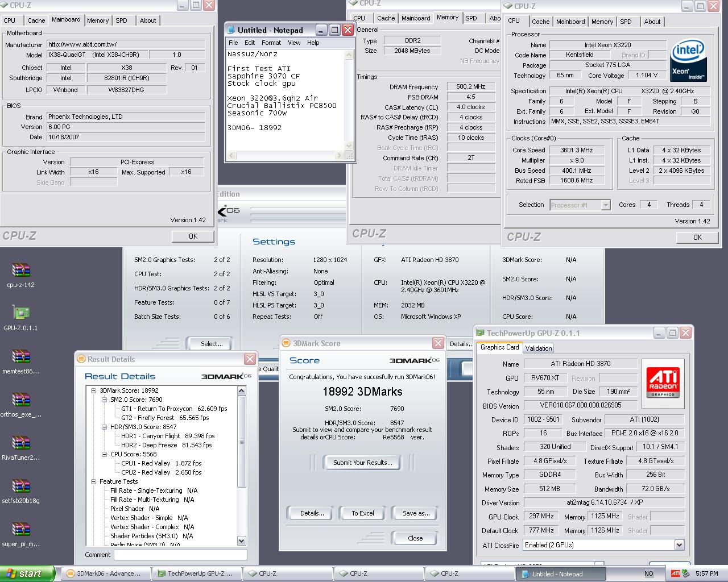728x582 pixels.
Task: Click the Result Details window title icon
Action: (81, 359)
